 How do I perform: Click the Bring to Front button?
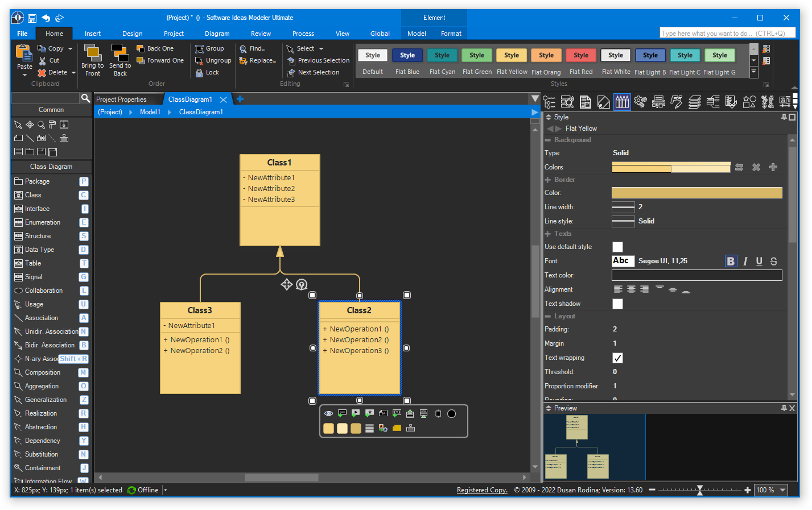point(92,60)
